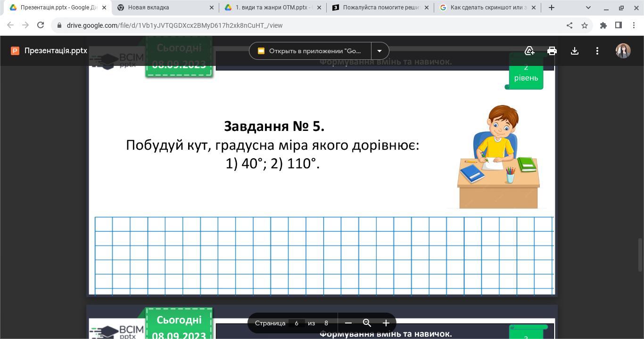Close the Как сделать скриншот tab
Image resolution: width=644 pixels, height=339 pixels.
534,8
